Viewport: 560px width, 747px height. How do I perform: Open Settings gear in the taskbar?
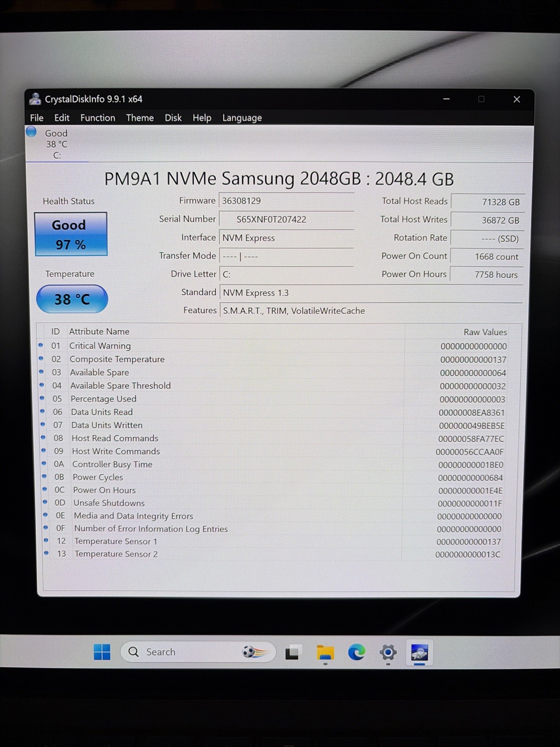(x=388, y=652)
